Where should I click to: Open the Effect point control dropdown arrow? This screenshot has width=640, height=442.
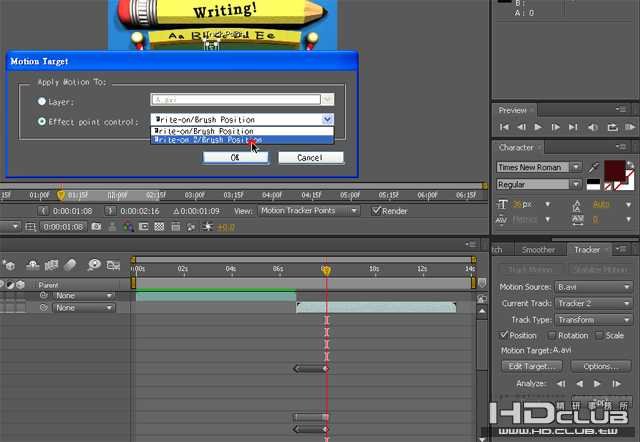point(327,119)
